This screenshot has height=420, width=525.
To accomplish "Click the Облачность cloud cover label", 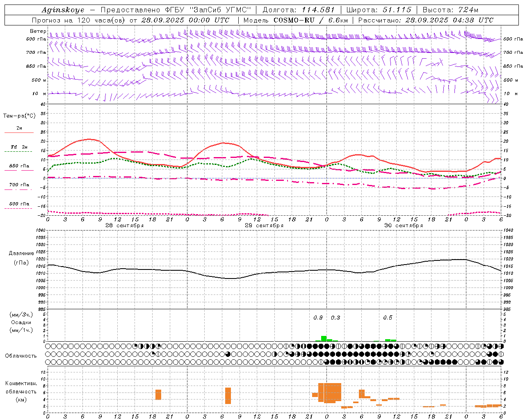I will coord(21,356).
